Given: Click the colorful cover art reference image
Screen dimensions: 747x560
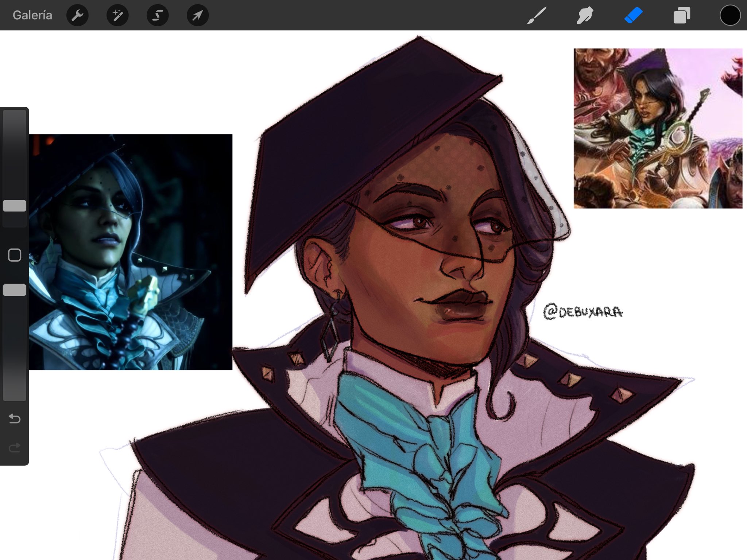Looking at the screenshot, I should coord(658,128).
